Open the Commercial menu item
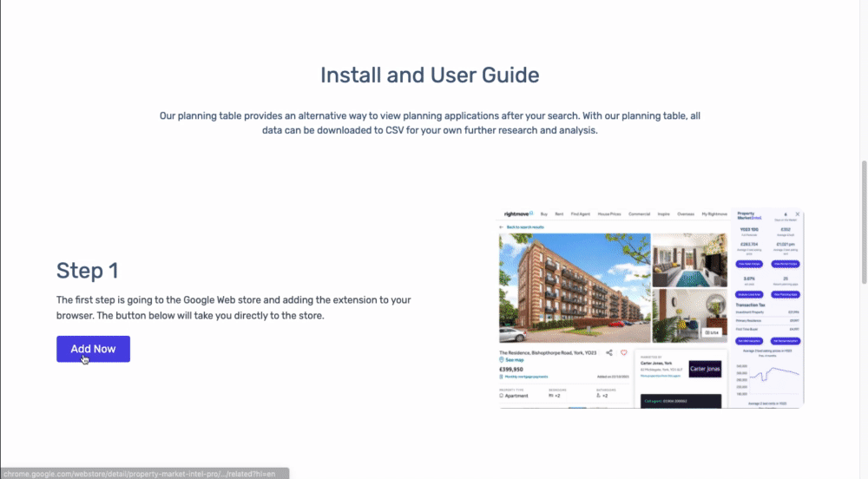This screenshot has height=479, width=868. click(639, 213)
